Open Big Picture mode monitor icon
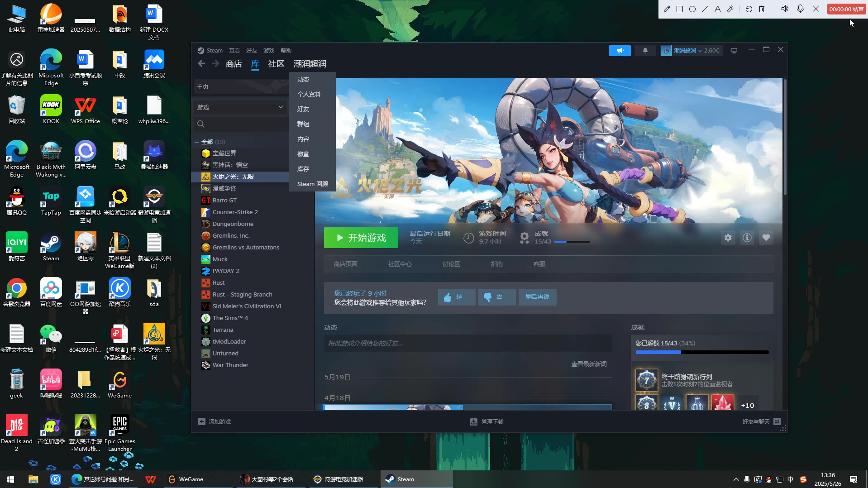868x488 pixels. 734,51
